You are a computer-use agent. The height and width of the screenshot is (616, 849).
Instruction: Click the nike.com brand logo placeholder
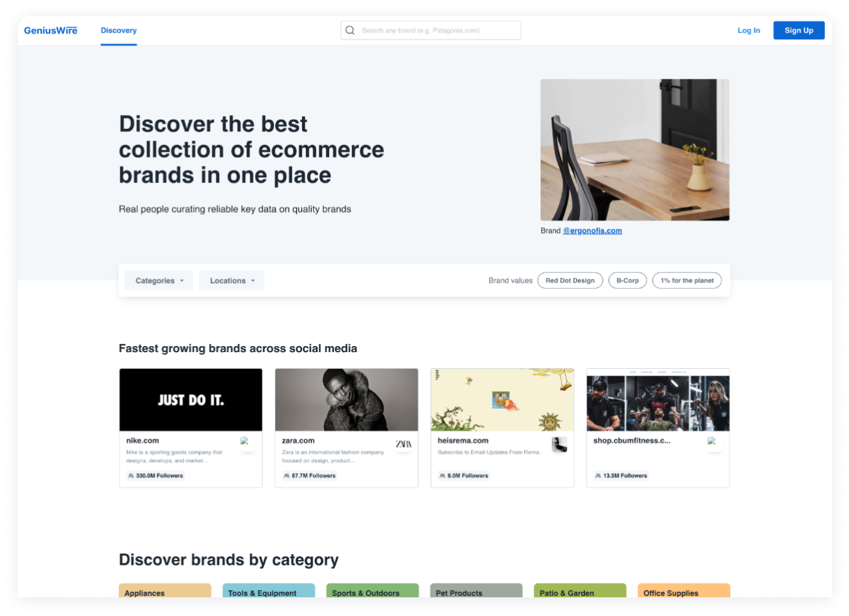(x=247, y=444)
